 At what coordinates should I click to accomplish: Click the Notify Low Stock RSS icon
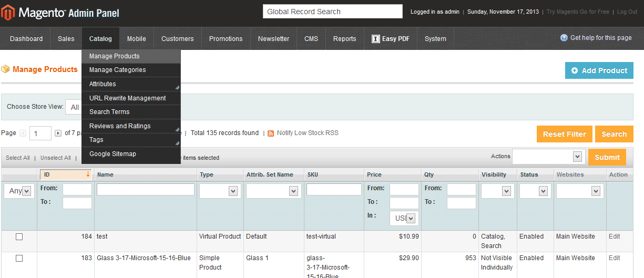(271, 133)
